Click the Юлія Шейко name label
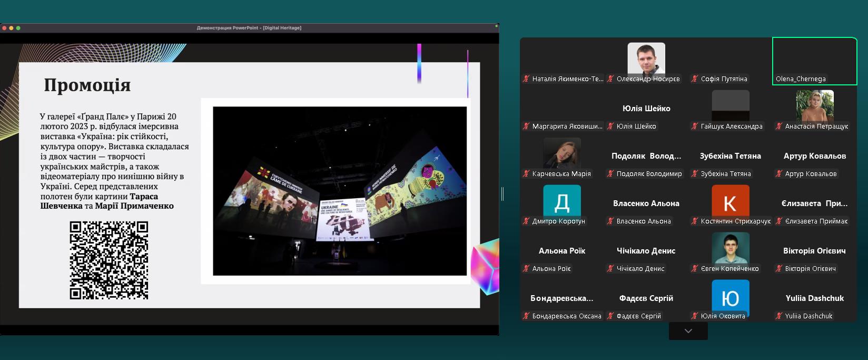This screenshot has height=360, width=868. coord(636,127)
